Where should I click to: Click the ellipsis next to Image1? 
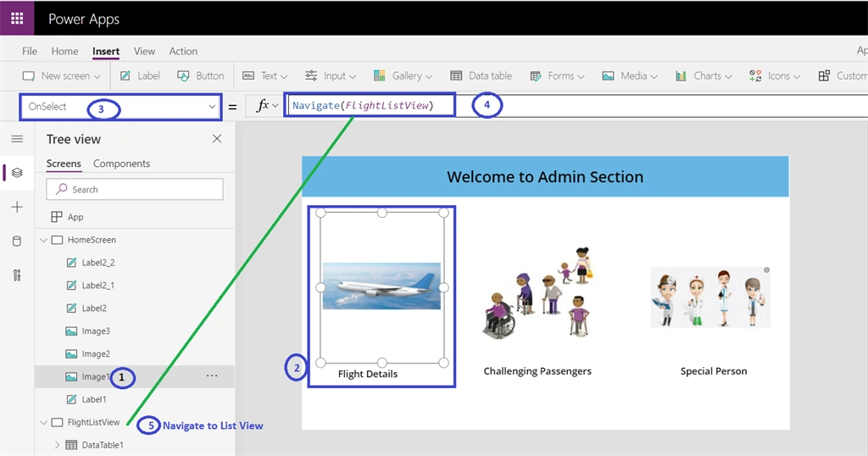(212, 375)
